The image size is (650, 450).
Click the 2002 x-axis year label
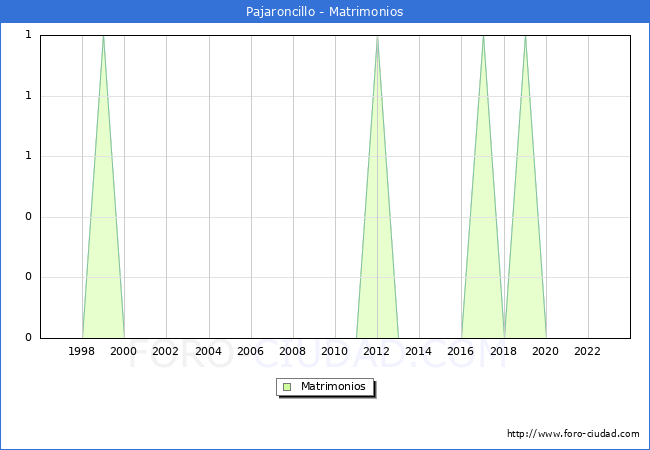click(166, 351)
